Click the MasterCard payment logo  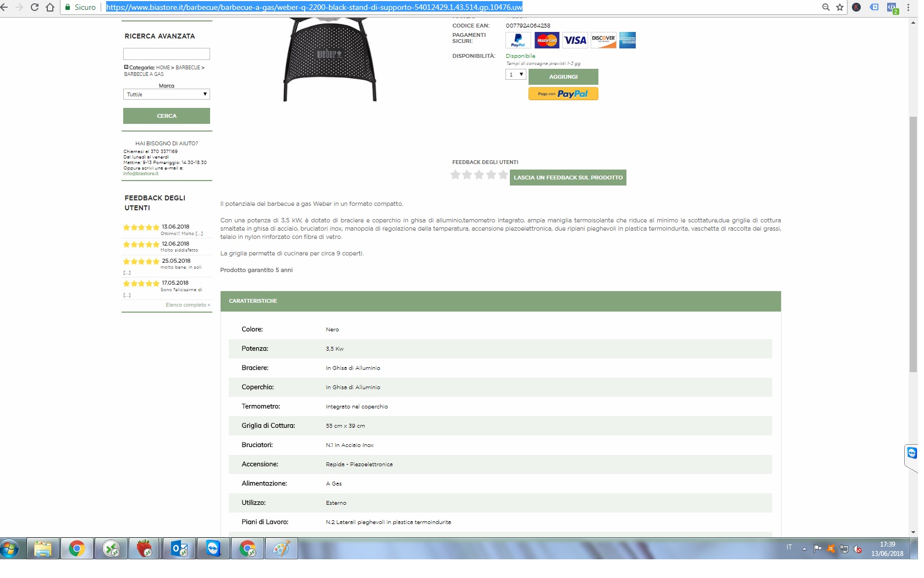547,40
